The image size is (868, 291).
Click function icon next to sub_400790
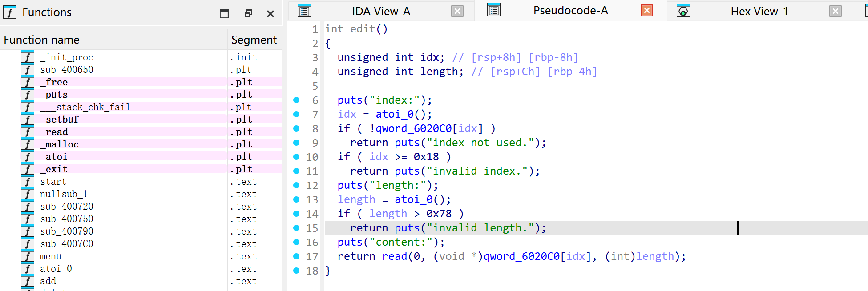tap(28, 231)
